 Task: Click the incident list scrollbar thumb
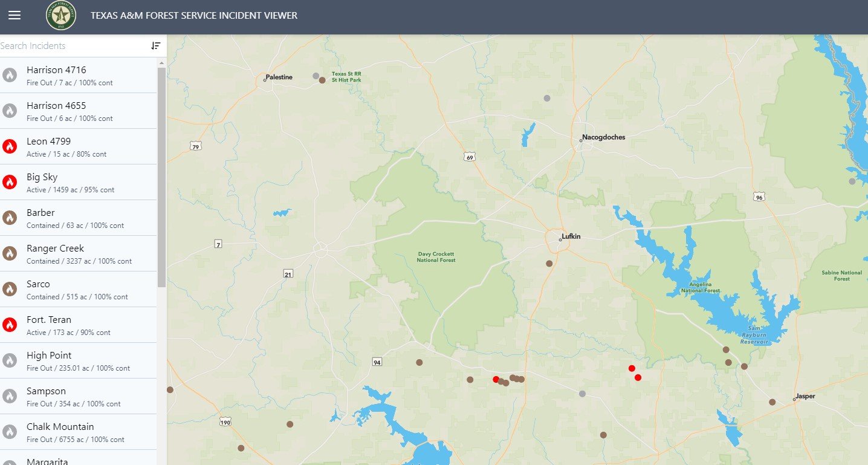161,177
